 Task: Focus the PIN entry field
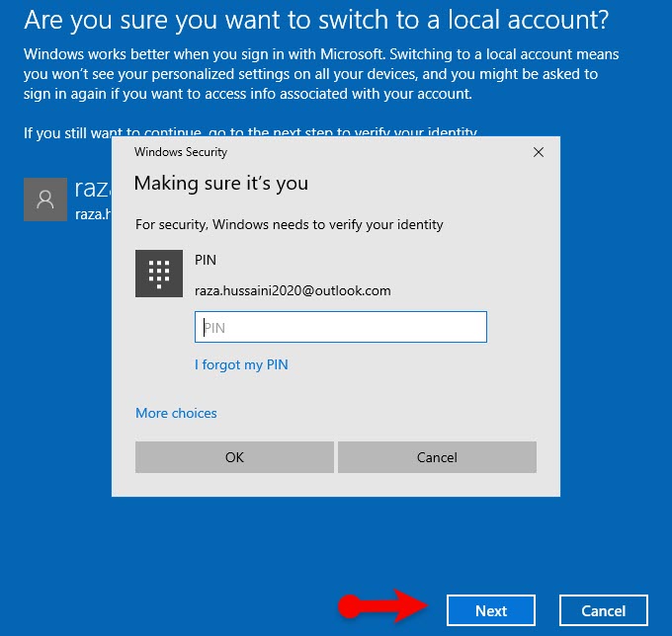pyautogui.click(x=340, y=327)
